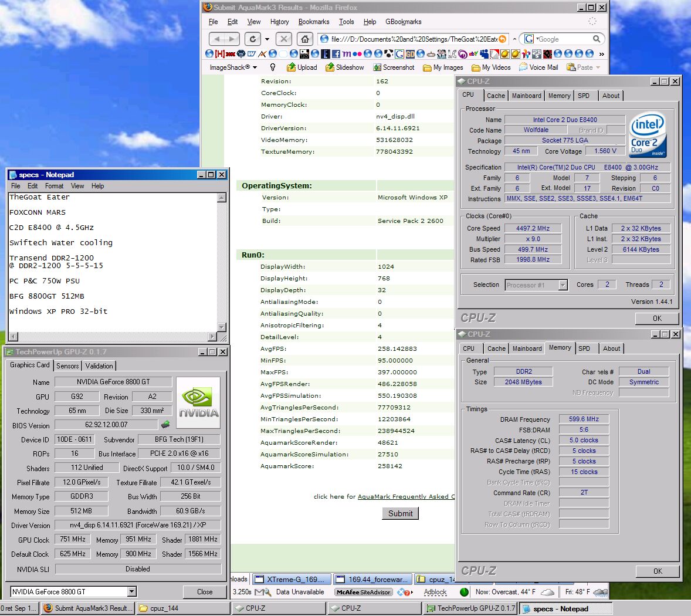Click the green Adblock status circle
Screen dimensions: 691x616
coord(464,592)
